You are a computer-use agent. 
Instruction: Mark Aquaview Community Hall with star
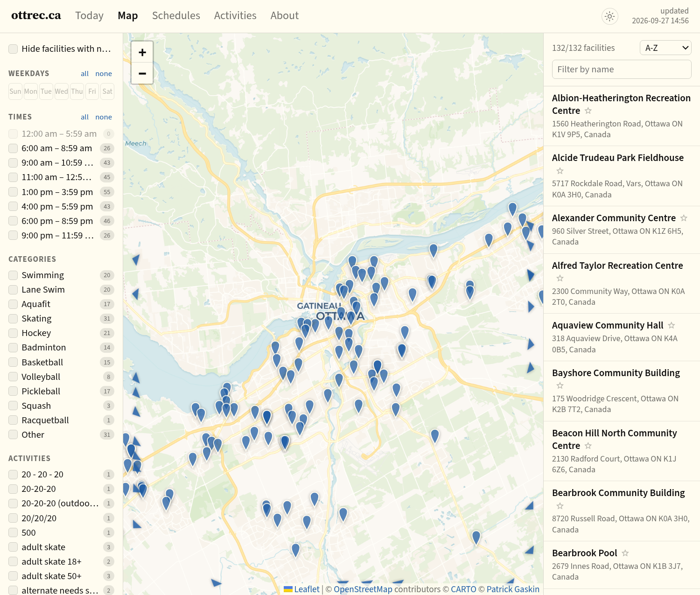click(671, 325)
